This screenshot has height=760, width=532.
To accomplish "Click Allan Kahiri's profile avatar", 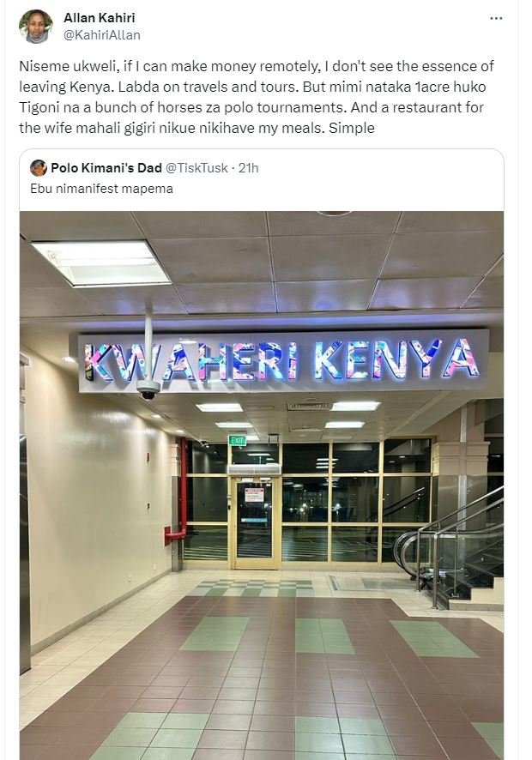I will (x=36, y=27).
